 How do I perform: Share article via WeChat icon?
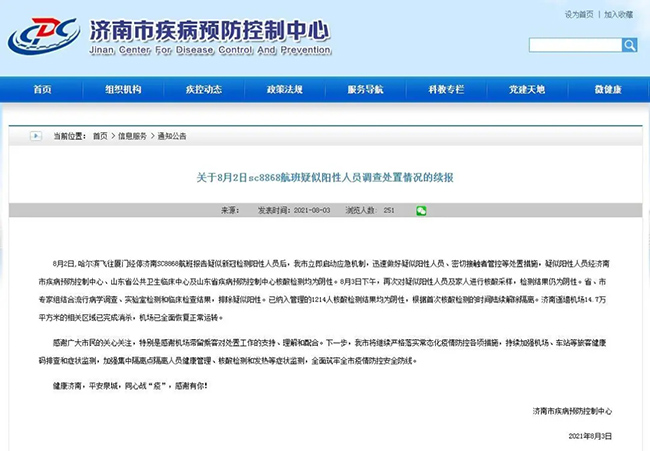point(421,211)
